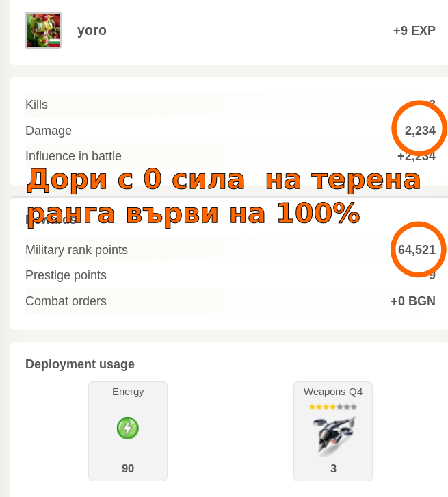Click the Weapons Q4 star rating

(333, 407)
